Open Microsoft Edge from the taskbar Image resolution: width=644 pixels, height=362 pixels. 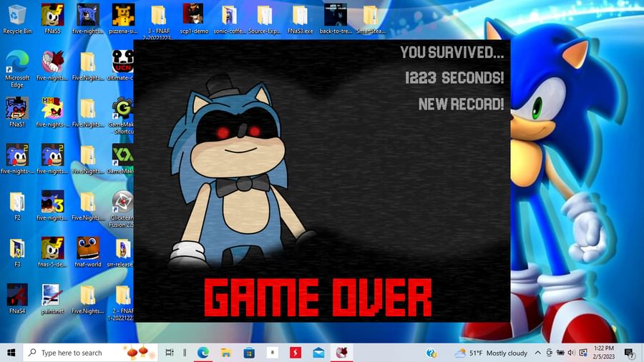pyautogui.click(x=203, y=353)
